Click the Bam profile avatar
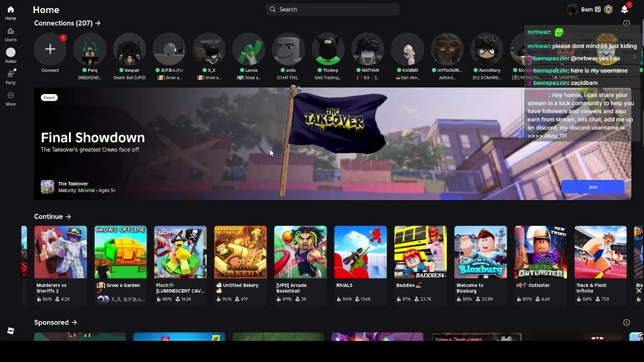The width and height of the screenshot is (644, 362). coord(572,9)
